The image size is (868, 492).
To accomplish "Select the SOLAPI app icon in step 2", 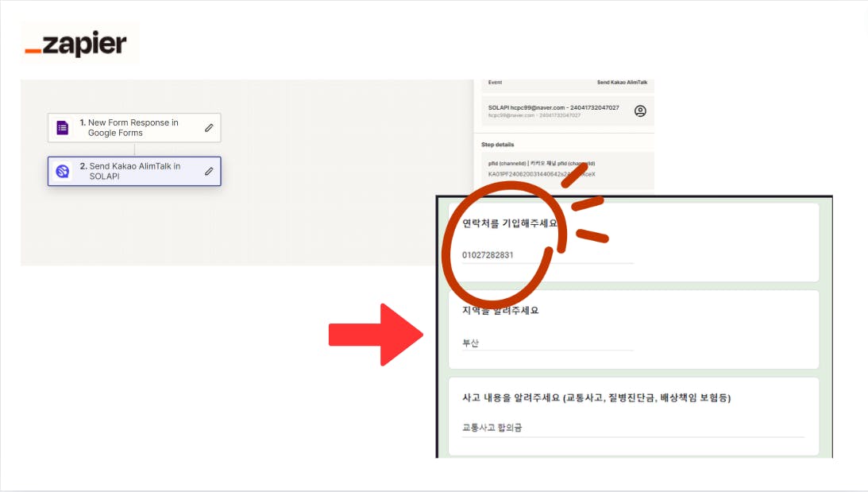I will click(x=63, y=171).
